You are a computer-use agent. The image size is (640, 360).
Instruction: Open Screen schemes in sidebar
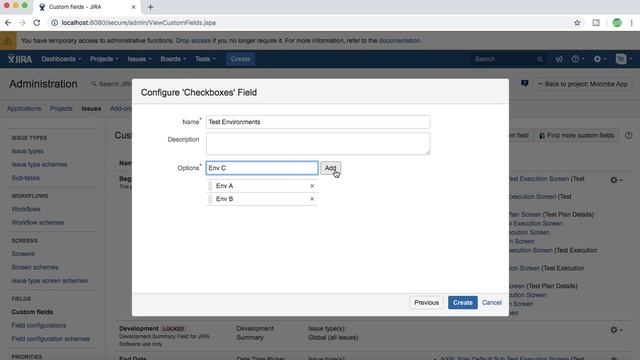click(x=35, y=267)
